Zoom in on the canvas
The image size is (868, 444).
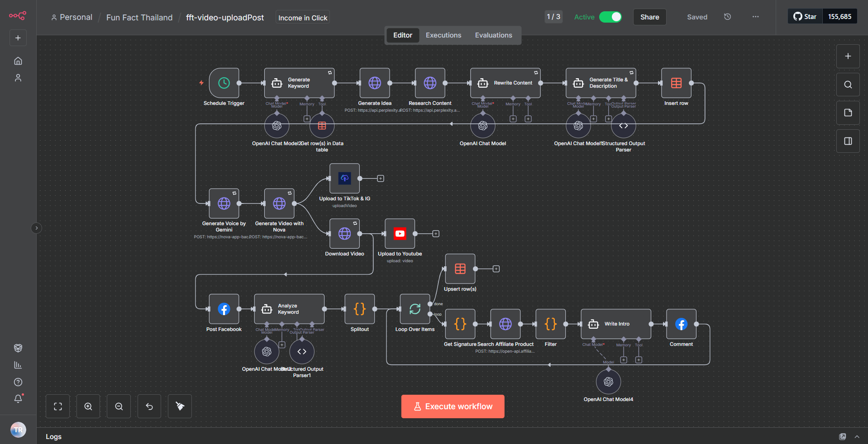[x=88, y=406]
